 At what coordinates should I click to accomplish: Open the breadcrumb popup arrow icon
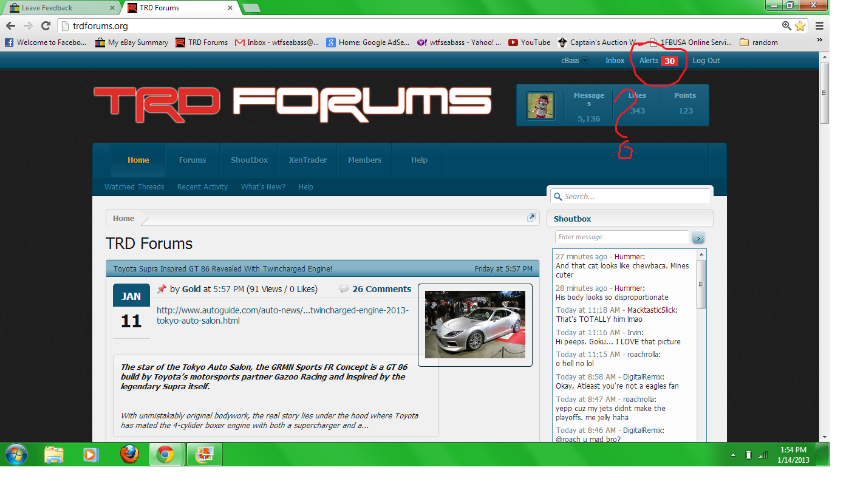(x=531, y=217)
